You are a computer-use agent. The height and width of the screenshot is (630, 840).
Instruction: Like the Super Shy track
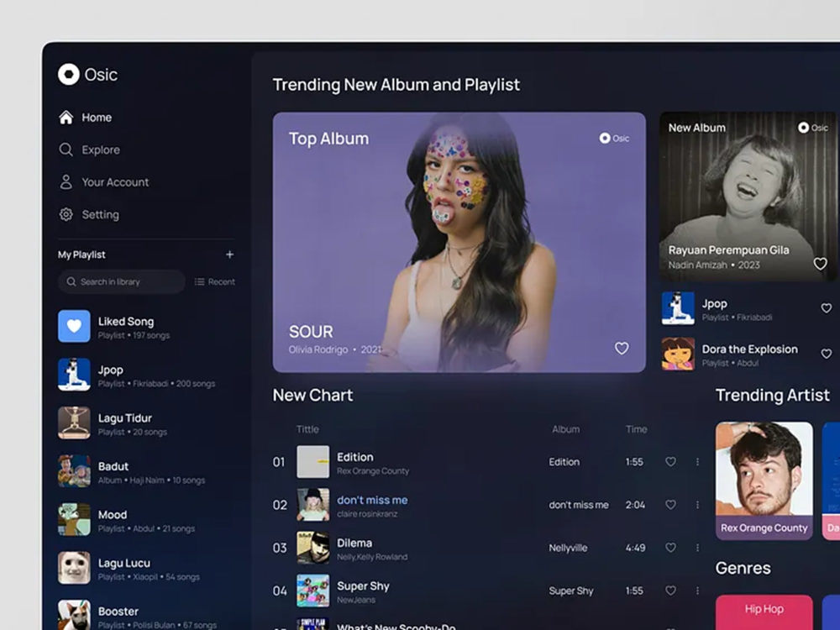point(670,591)
